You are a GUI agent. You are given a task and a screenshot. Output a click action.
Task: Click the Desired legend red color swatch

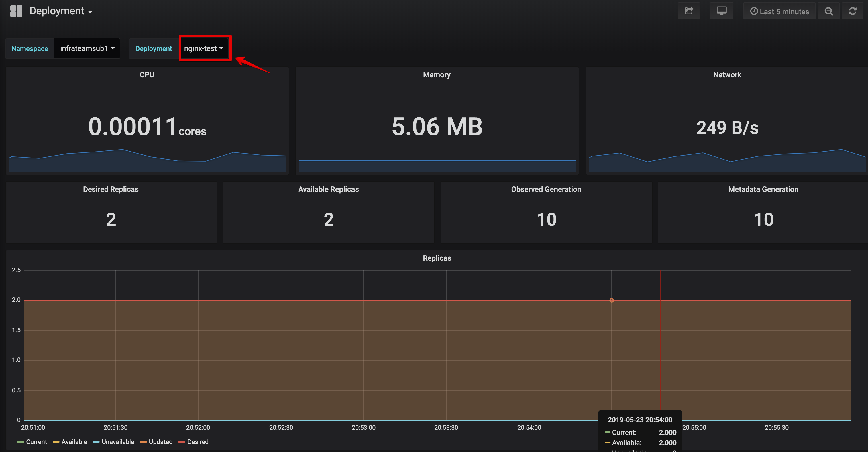click(182, 442)
